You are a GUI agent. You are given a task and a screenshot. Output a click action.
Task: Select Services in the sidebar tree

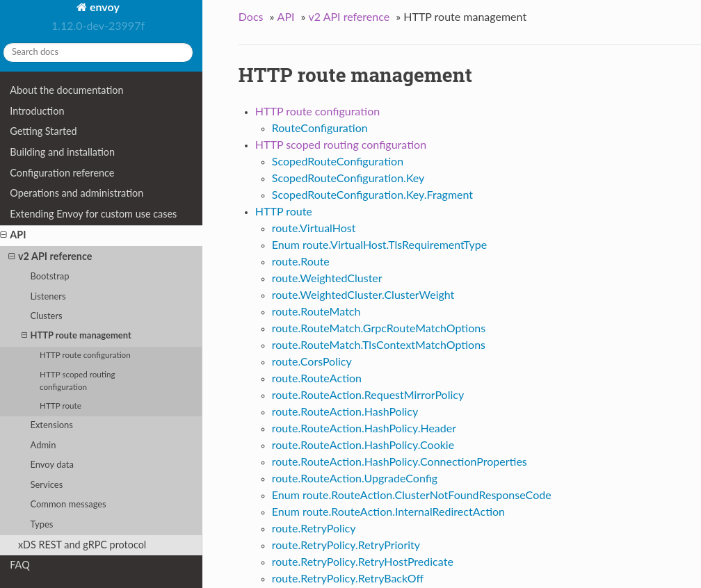(47, 485)
